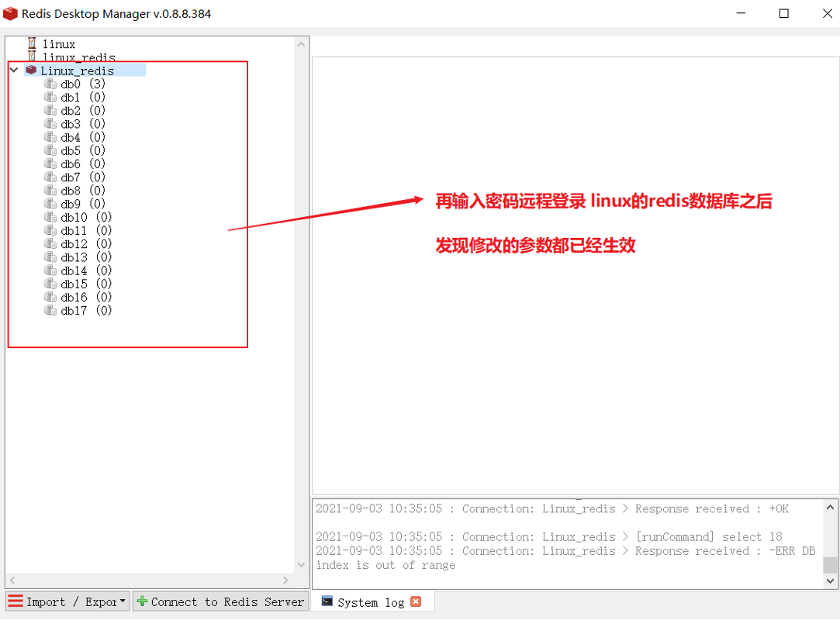Click system log scroll down arrow

tap(831, 581)
